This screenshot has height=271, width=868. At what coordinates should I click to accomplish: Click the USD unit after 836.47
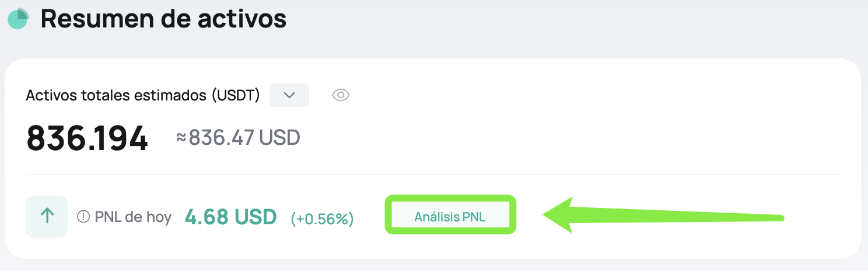click(x=279, y=138)
